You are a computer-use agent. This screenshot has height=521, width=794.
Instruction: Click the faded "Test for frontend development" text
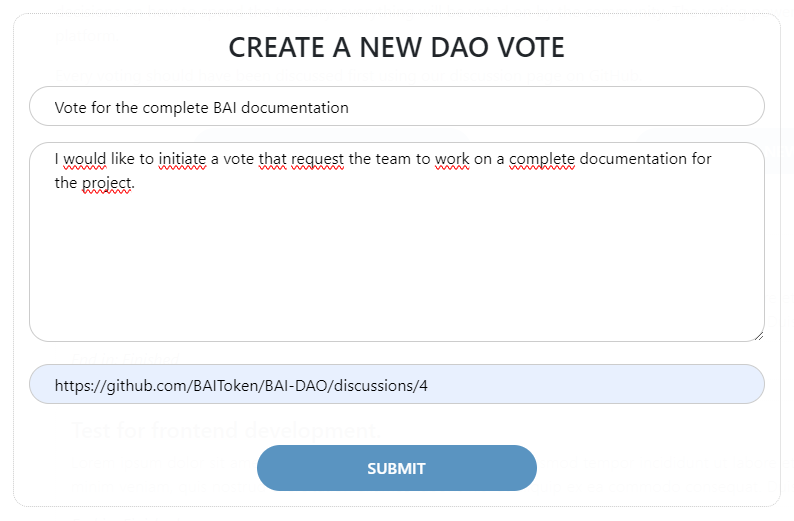223,431
